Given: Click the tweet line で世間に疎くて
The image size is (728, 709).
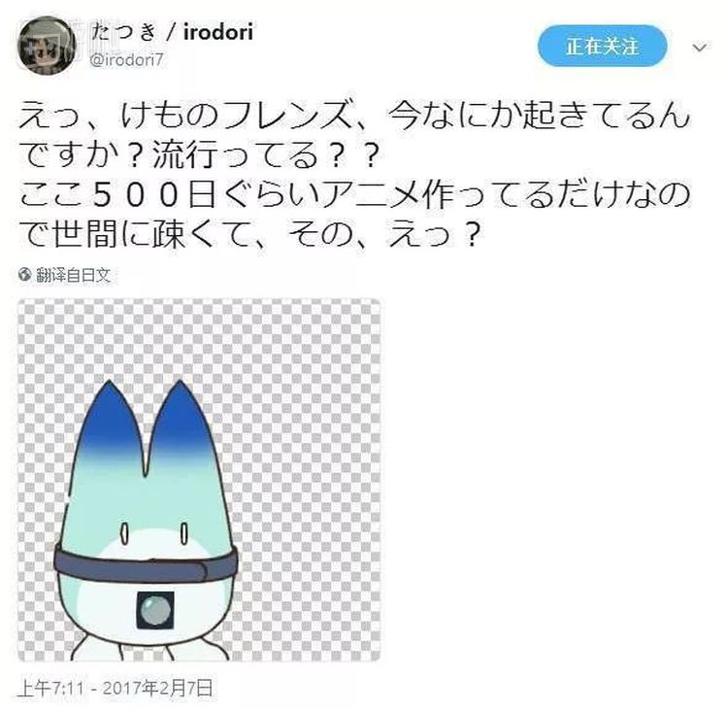Looking at the screenshot, I should (x=248, y=234).
